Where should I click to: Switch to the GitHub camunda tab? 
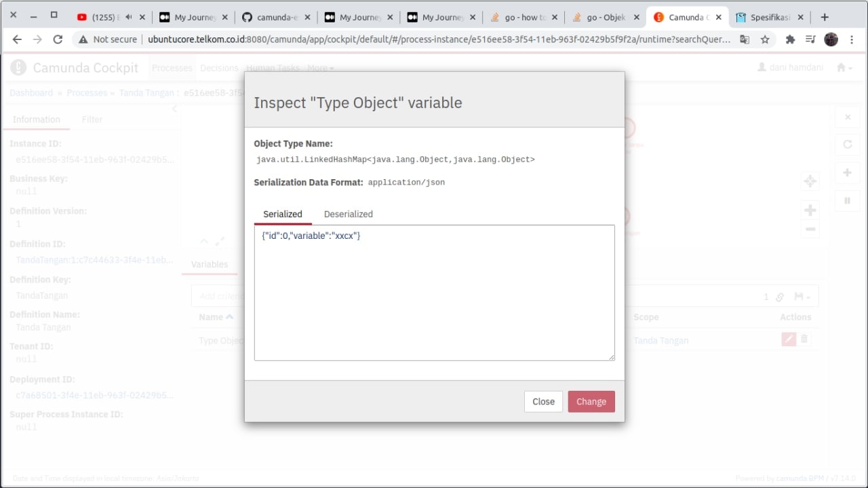275,17
